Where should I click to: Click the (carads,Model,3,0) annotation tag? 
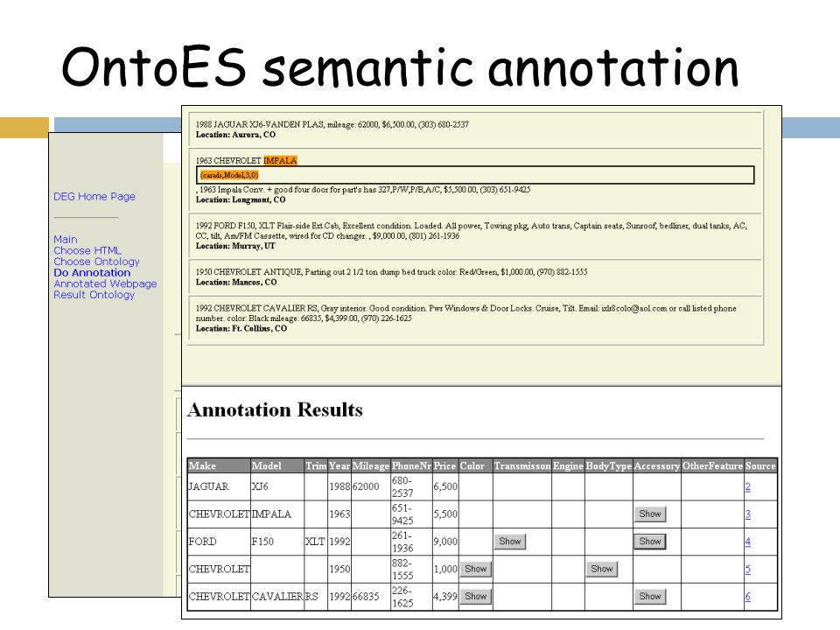(229, 175)
